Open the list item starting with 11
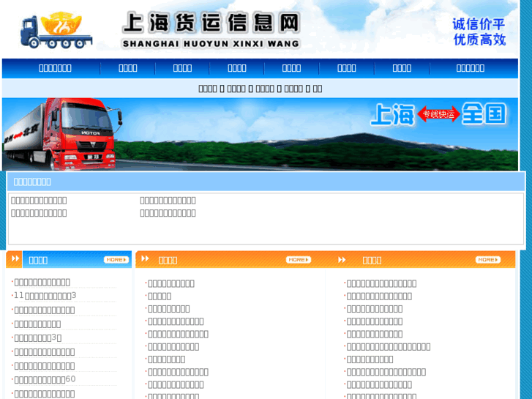This screenshot has height=399, width=532. click(45, 296)
